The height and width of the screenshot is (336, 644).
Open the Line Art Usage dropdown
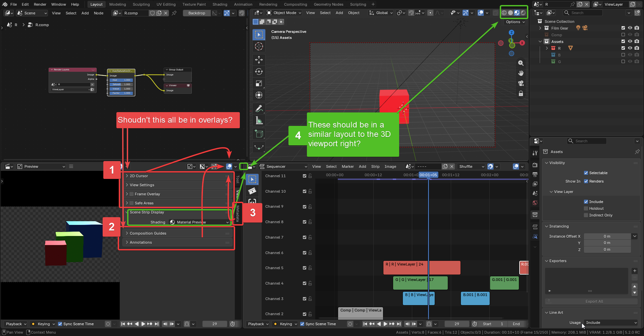[x=611, y=323]
